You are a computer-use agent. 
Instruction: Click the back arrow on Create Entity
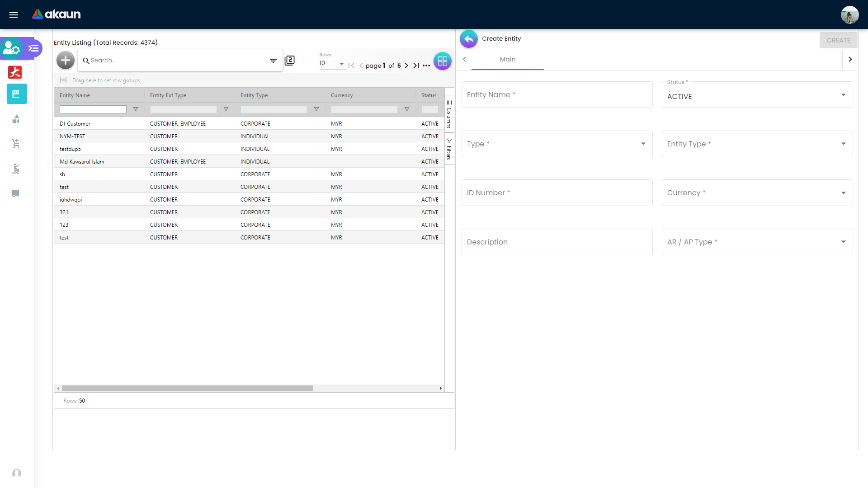(469, 39)
